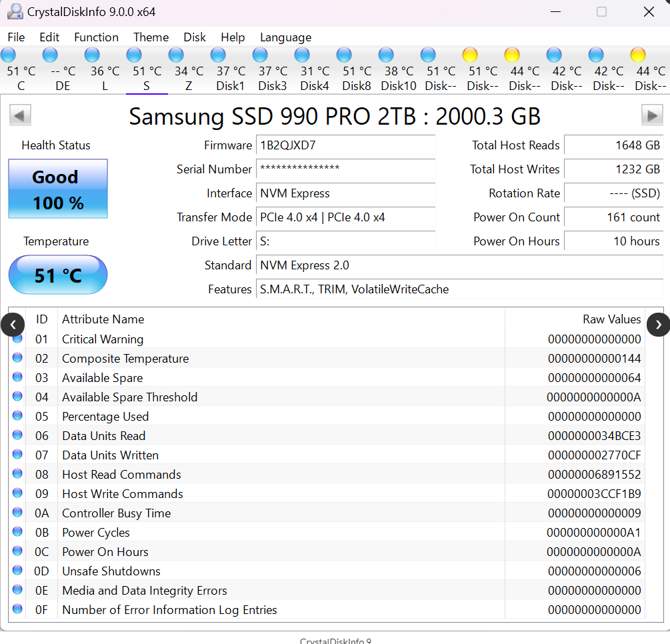670x644 pixels.
Task: Select the Available Spare Threshold row
Action: click(327, 397)
